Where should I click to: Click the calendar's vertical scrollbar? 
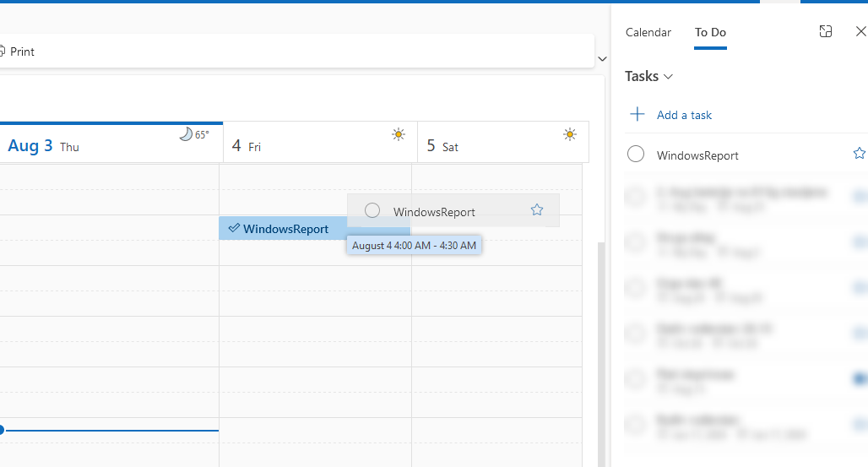[600, 355]
